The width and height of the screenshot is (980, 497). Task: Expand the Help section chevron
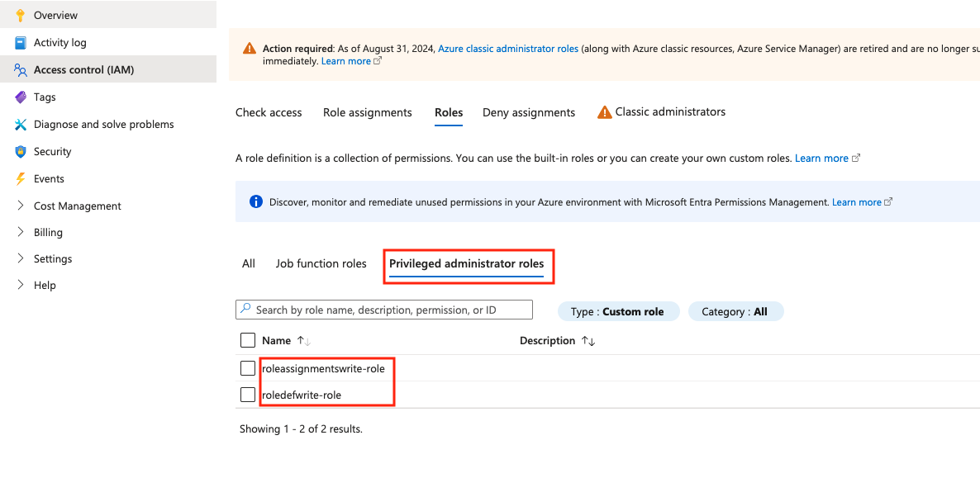[21, 285]
